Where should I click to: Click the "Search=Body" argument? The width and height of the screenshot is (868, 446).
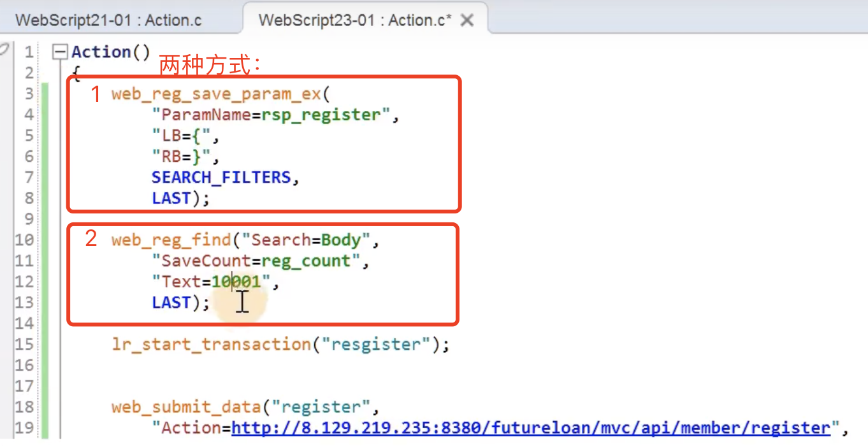[x=306, y=240]
